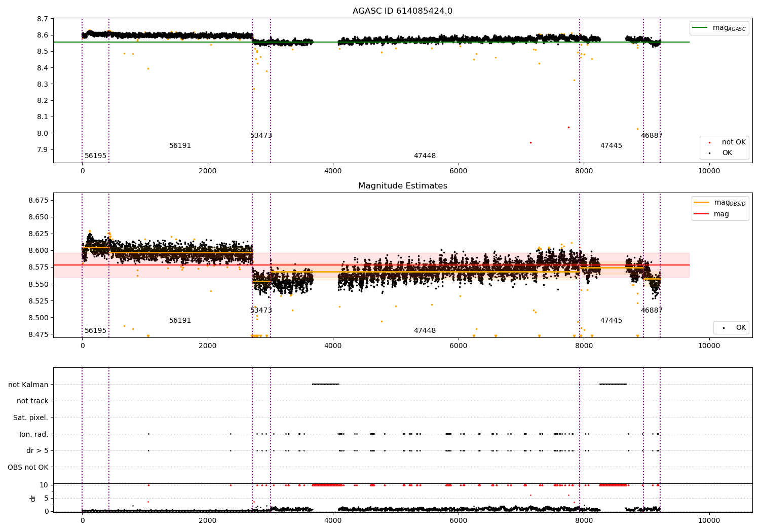The height and width of the screenshot is (532, 760).
Task: Click OBSID label 56195 in Magnitude Estimates plot
Action: tap(95, 331)
